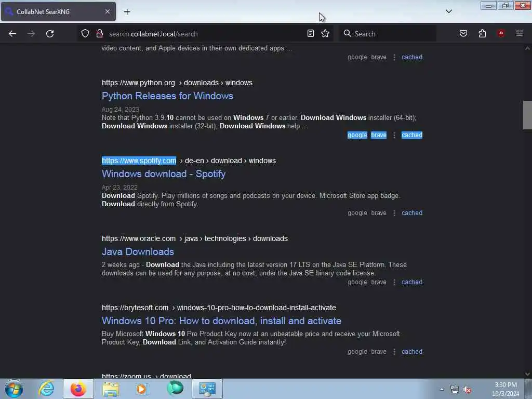Click the https://brytesoft.com URL text
Image resolution: width=532 pixels, height=399 pixels.
135,308
